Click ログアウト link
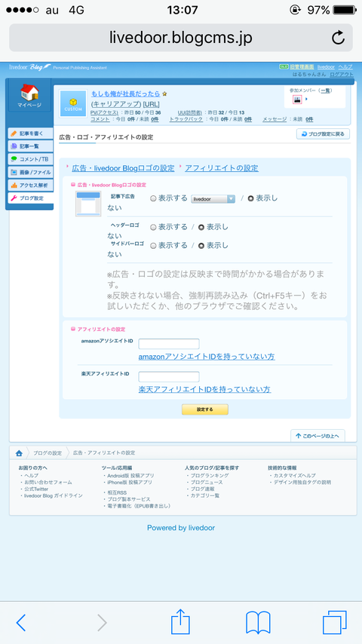 (341, 75)
